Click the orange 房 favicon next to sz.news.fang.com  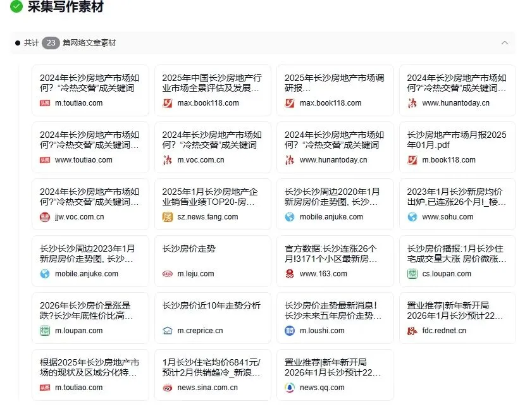pyautogui.click(x=167, y=217)
